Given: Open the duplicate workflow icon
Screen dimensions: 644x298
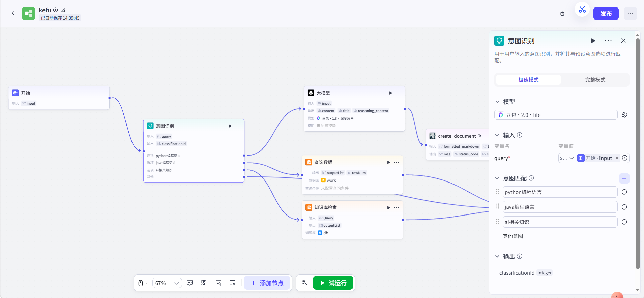Looking at the screenshot, I should pyautogui.click(x=563, y=13).
